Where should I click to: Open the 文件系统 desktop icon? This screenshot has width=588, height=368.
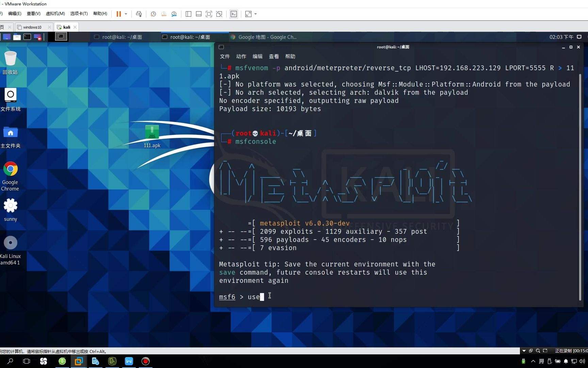(10, 99)
